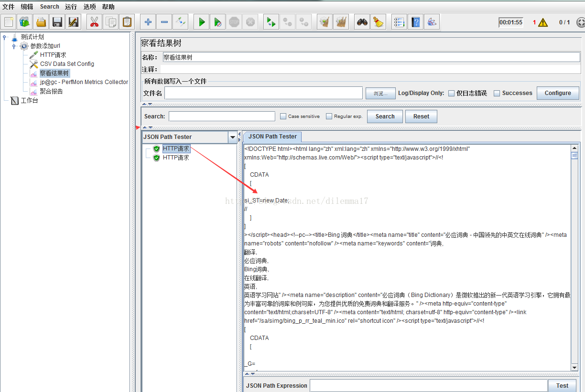The image size is (585, 392).
Task: Open the 运行 menu
Action: coord(71,7)
